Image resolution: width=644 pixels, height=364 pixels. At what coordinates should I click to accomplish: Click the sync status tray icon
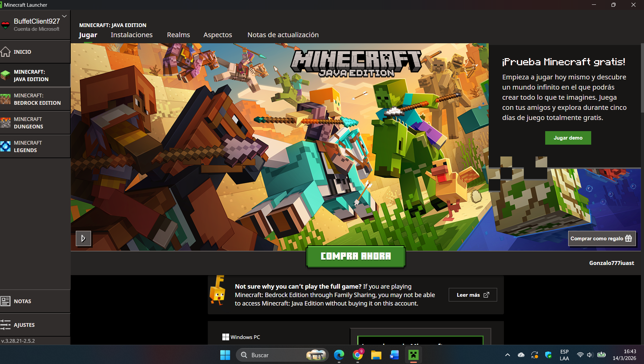[535, 355]
